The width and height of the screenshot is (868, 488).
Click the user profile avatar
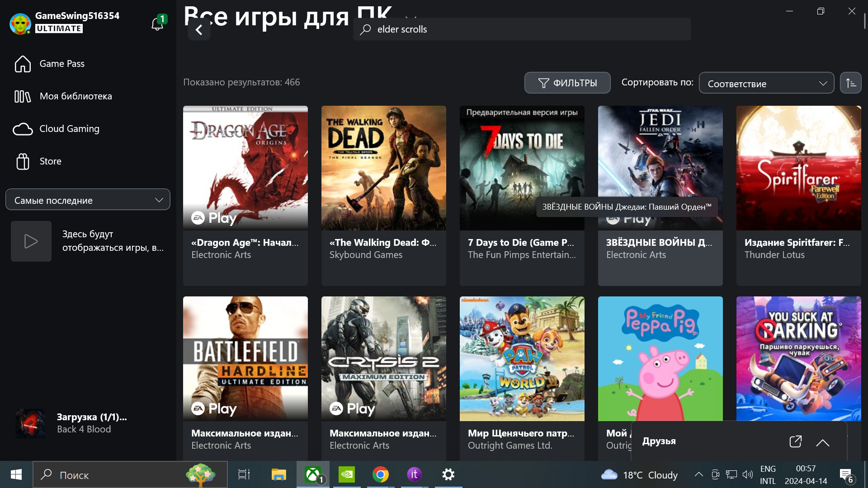click(x=20, y=23)
